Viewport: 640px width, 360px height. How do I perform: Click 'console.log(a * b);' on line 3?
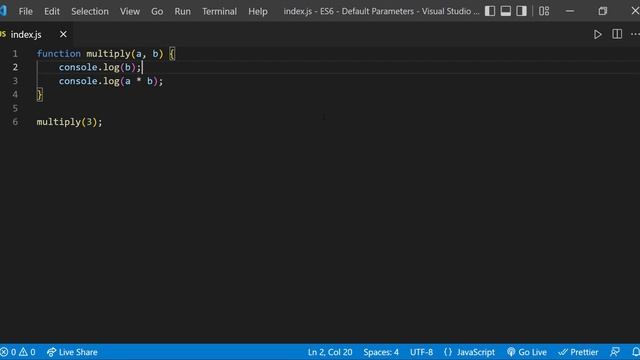(x=111, y=81)
